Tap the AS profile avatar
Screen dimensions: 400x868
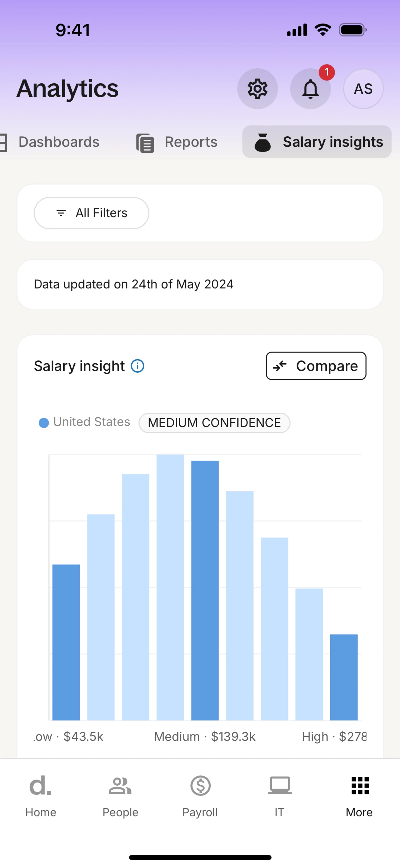coord(363,89)
